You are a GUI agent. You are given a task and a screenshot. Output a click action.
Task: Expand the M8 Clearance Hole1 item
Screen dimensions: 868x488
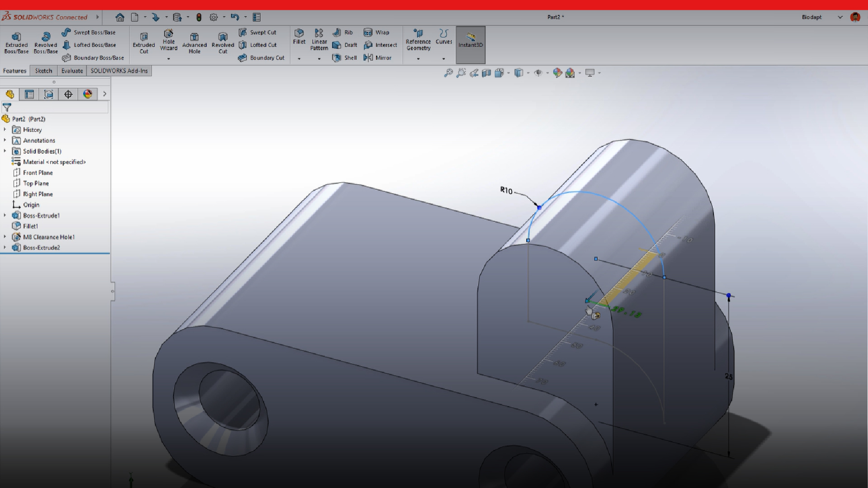tap(5, 237)
